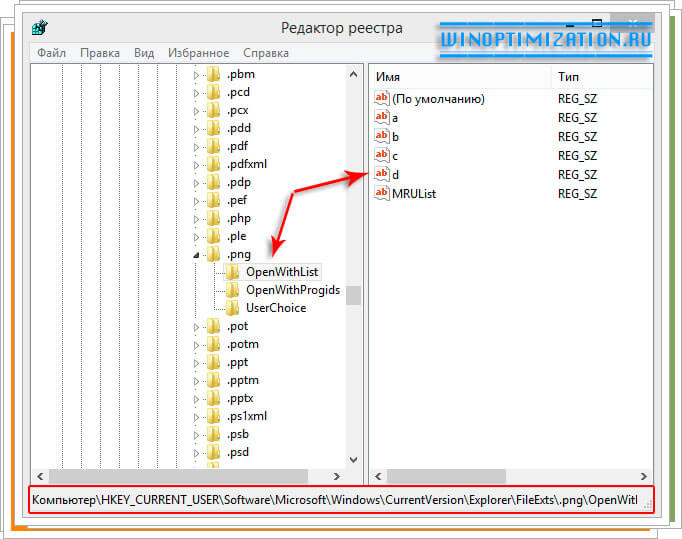Viewport: 682px width, 539px height.
Task: Expand the .pbm key arrow
Action: pos(196,75)
